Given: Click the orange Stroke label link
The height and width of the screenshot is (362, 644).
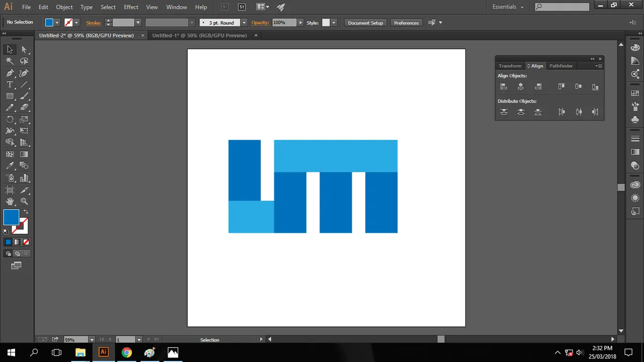Looking at the screenshot, I should coord(94,23).
